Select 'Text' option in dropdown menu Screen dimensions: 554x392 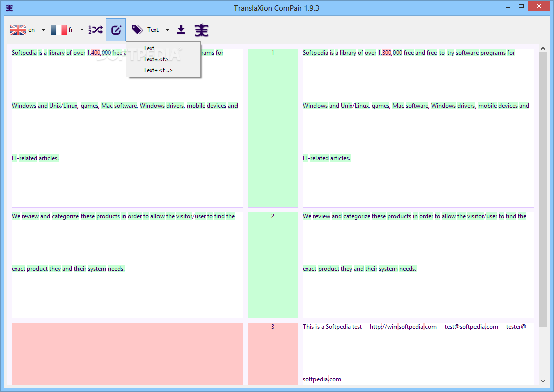pyautogui.click(x=163, y=48)
